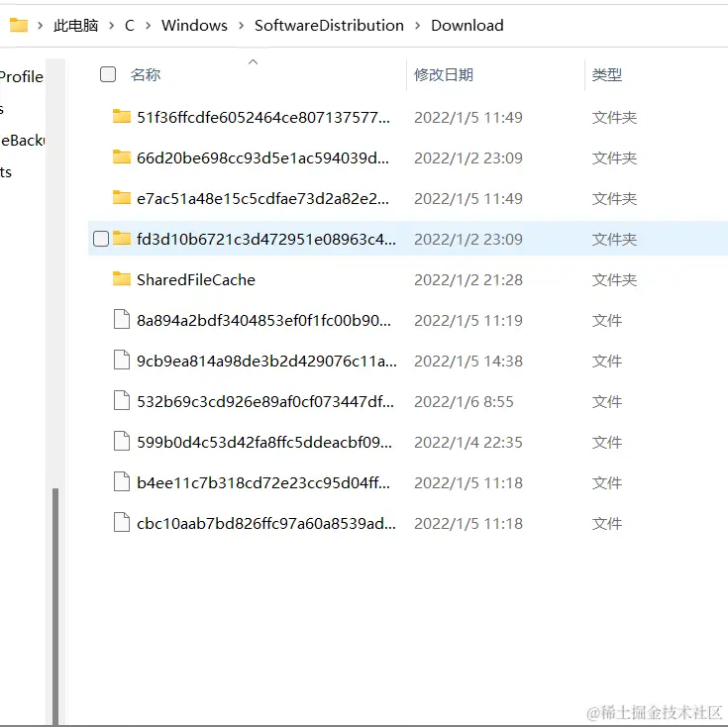The height and width of the screenshot is (727, 728).
Task: Click file icon of 532b69c3cd926e89af0cf073447df
Action: pos(122,400)
